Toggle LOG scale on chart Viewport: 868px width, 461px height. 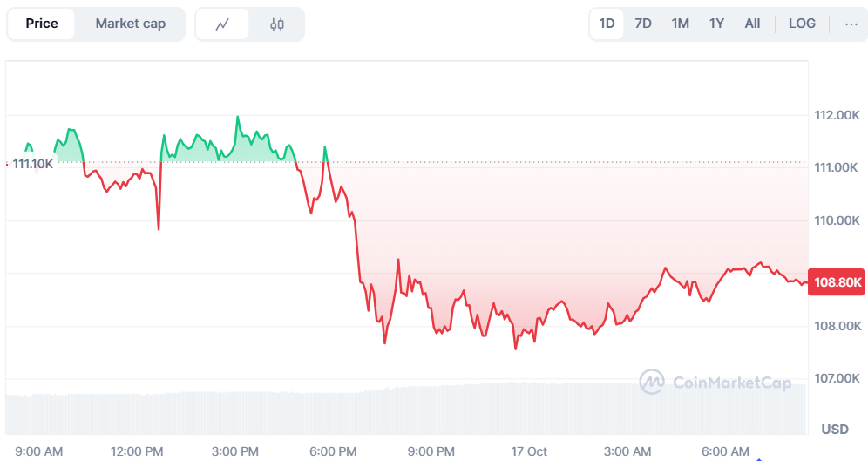coord(802,24)
